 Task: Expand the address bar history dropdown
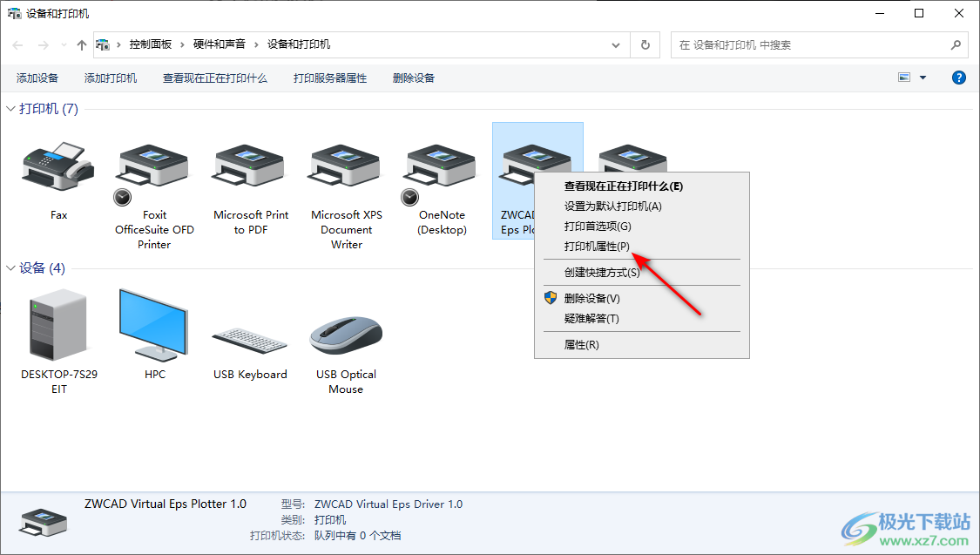point(616,45)
